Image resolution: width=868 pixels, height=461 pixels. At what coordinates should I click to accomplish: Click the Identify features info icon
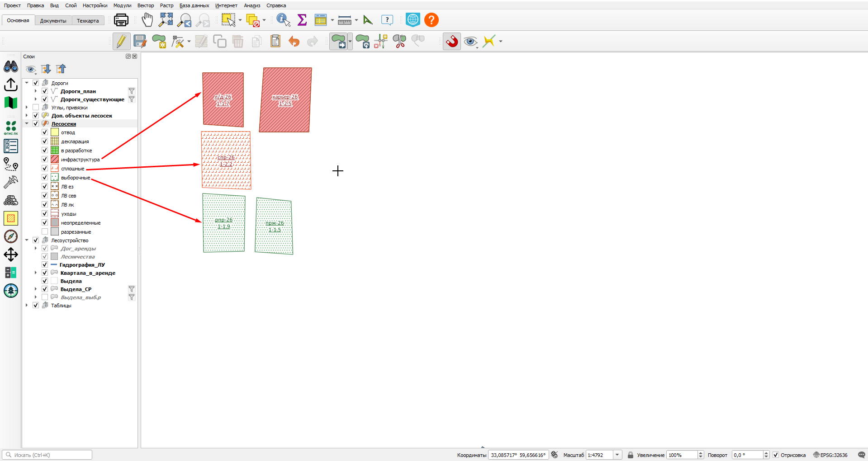coord(283,20)
